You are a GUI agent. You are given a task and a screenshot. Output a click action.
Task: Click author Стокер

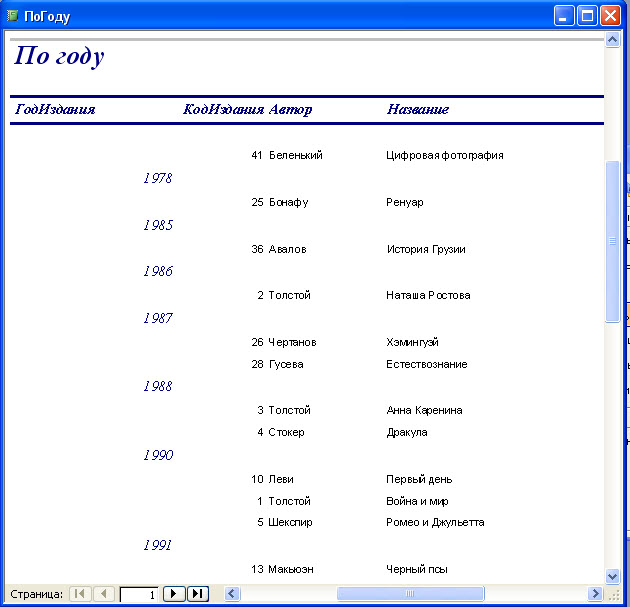pos(286,433)
